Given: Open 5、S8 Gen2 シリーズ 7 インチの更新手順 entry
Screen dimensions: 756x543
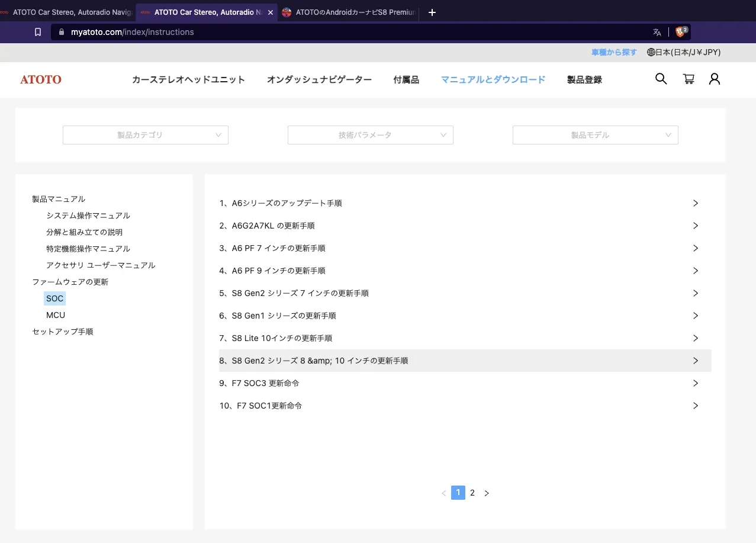Looking at the screenshot, I should click(x=465, y=293).
